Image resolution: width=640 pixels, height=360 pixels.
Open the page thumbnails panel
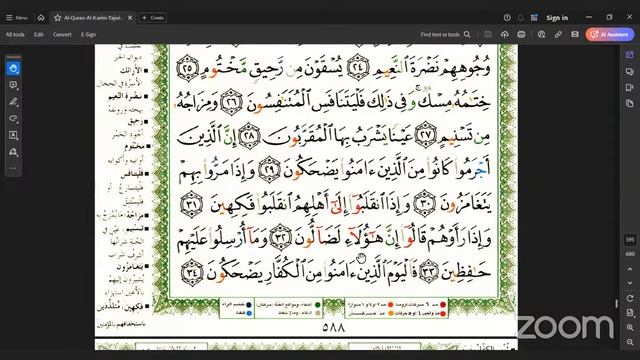pos(629,103)
